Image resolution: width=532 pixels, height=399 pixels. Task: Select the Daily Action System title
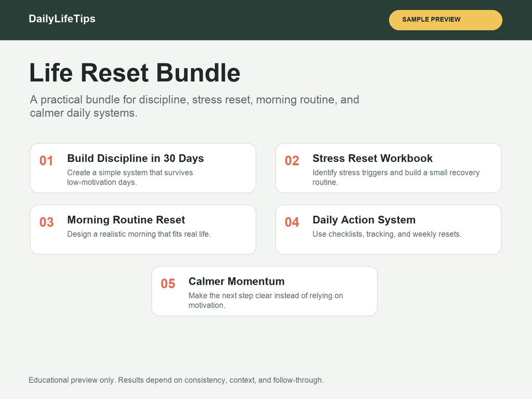[364, 220]
